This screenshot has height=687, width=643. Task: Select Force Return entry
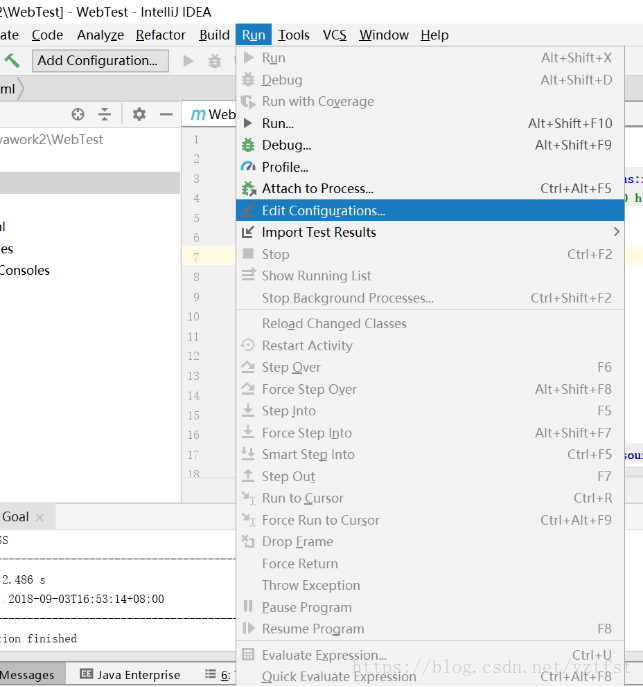(x=430, y=563)
